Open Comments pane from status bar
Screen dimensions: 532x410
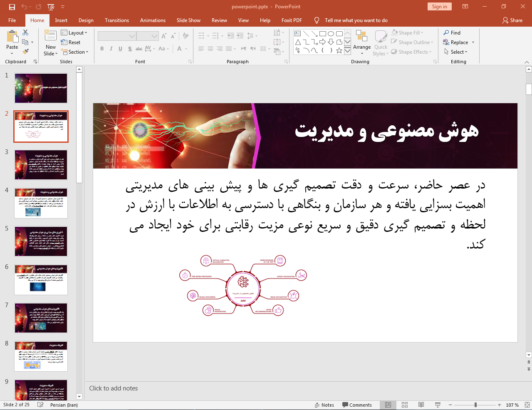click(357, 405)
